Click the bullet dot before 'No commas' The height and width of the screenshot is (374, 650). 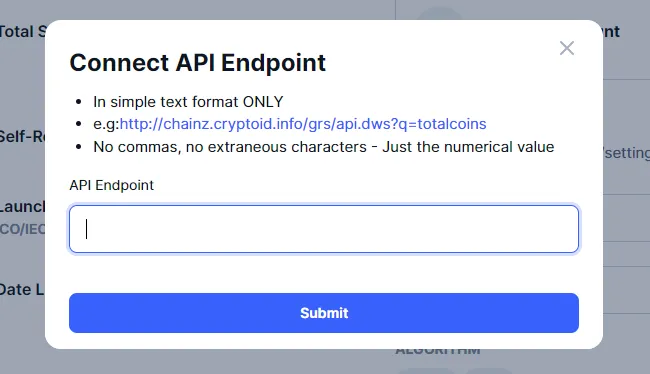click(x=79, y=147)
